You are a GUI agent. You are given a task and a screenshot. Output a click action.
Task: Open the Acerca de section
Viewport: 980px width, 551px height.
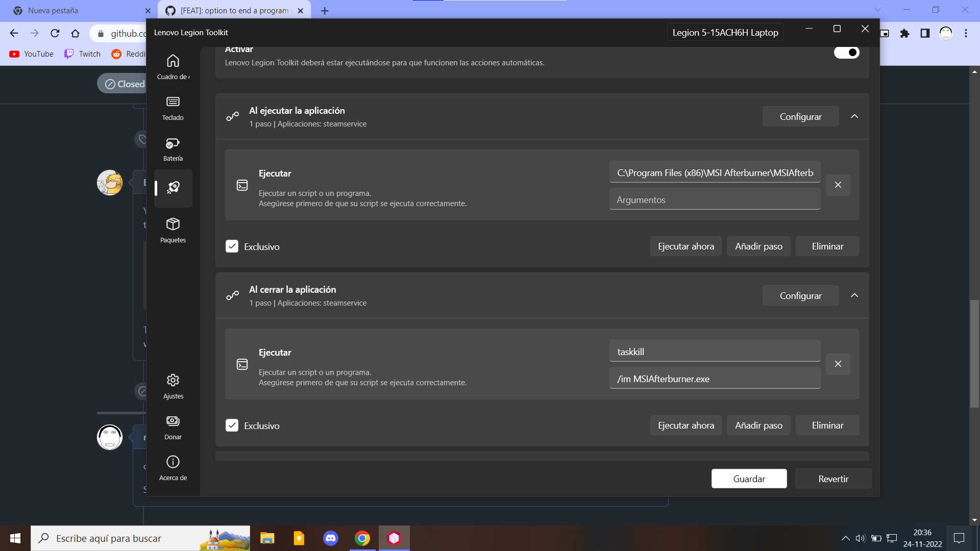click(173, 467)
